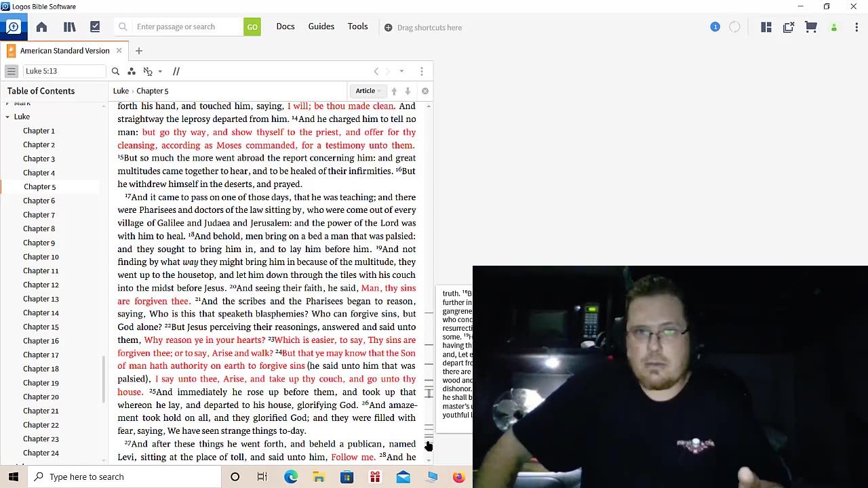Image resolution: width=868 pixels, height=488 pixels.
Task: Click the sync status circle icon
Action: point(734,27)
